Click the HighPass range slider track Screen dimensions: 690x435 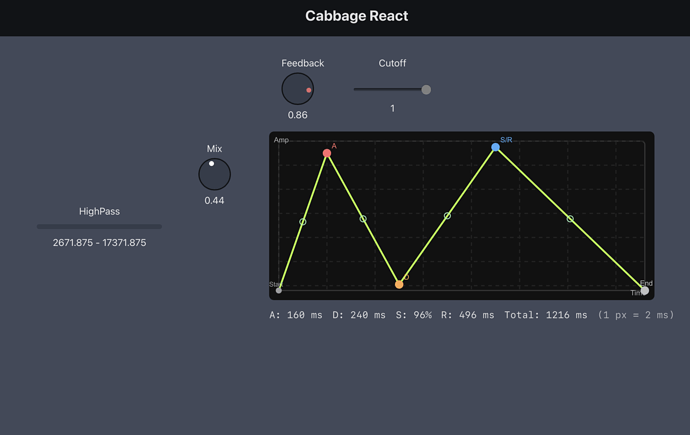[x=99, y=227]
